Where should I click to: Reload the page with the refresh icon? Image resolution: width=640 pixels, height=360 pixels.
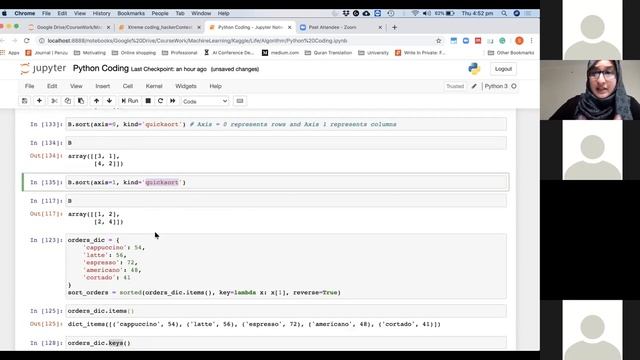click(27, 41)
